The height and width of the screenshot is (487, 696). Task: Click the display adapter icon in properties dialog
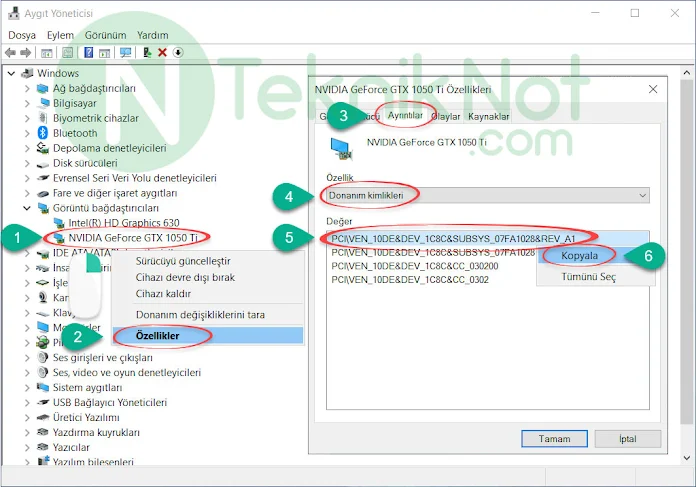(341, 148)
